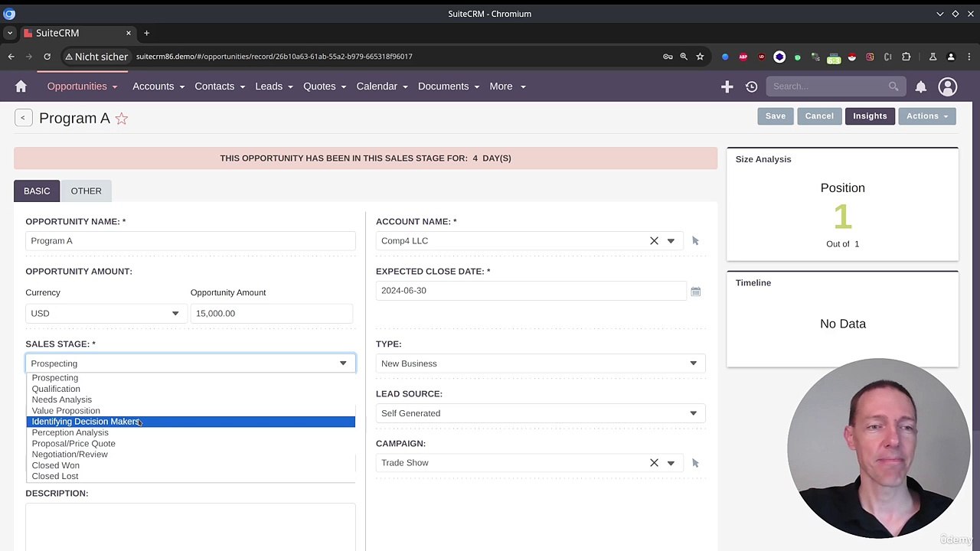Pick Proposal/Price Quote sales stage
Image resolution: width=980 pixels, height=551 pixels.
click(x=191, y=444)
